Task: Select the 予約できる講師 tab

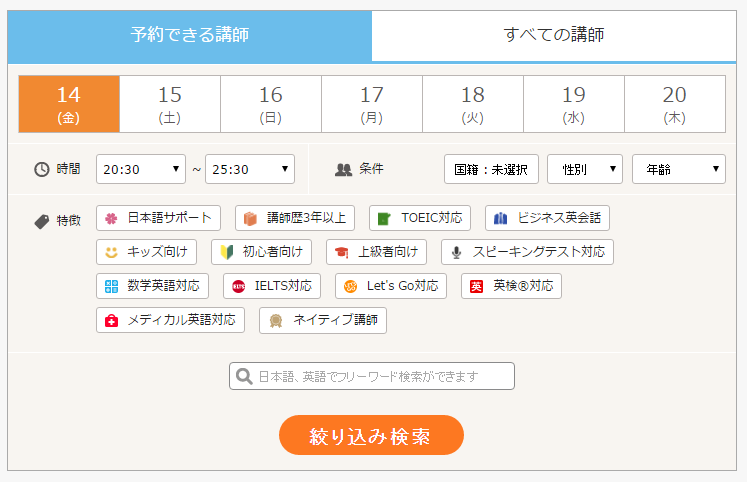Action: click(190, 35)
